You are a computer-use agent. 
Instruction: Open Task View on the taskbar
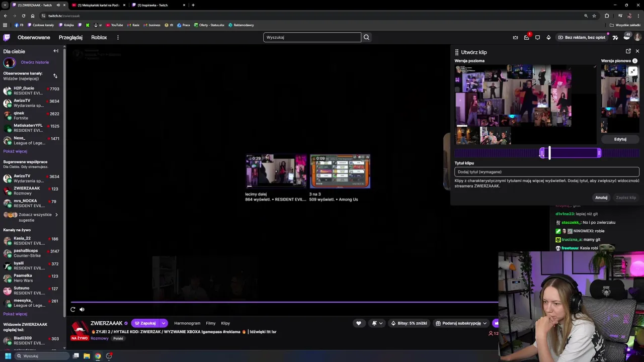(x=76, y=356)
